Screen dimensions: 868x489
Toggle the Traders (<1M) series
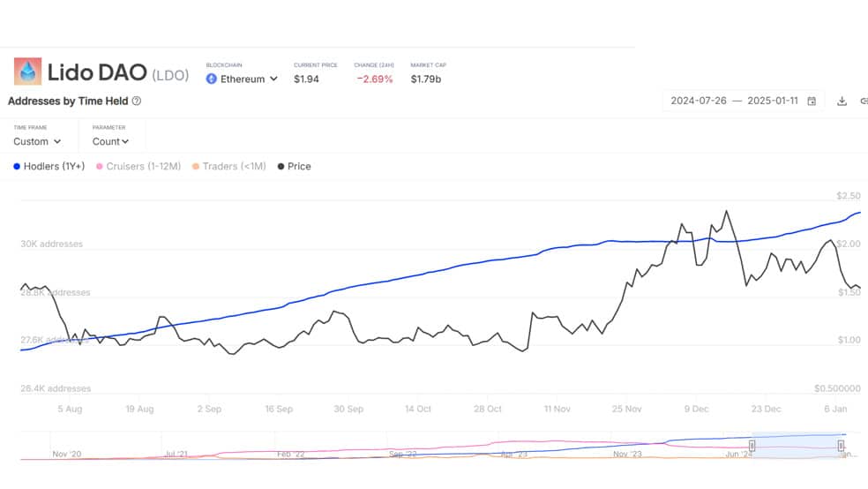coord(228,166)
